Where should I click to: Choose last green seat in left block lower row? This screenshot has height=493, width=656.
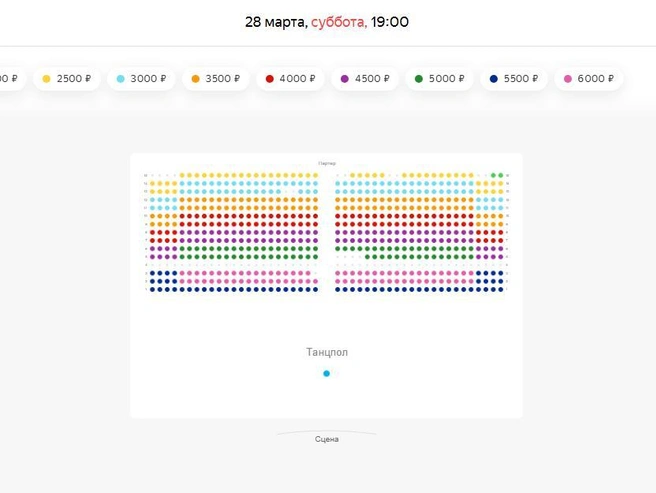[x=315, y=257]
